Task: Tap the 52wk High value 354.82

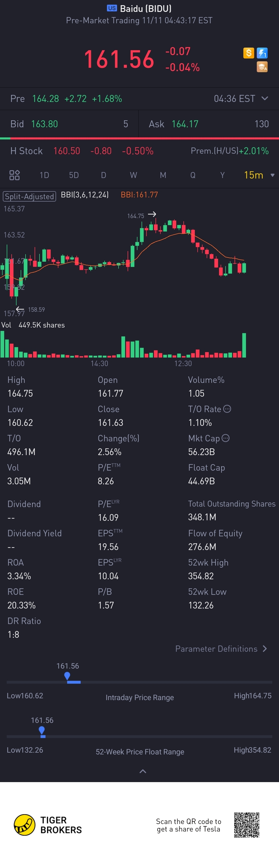Action: [200, 576]
